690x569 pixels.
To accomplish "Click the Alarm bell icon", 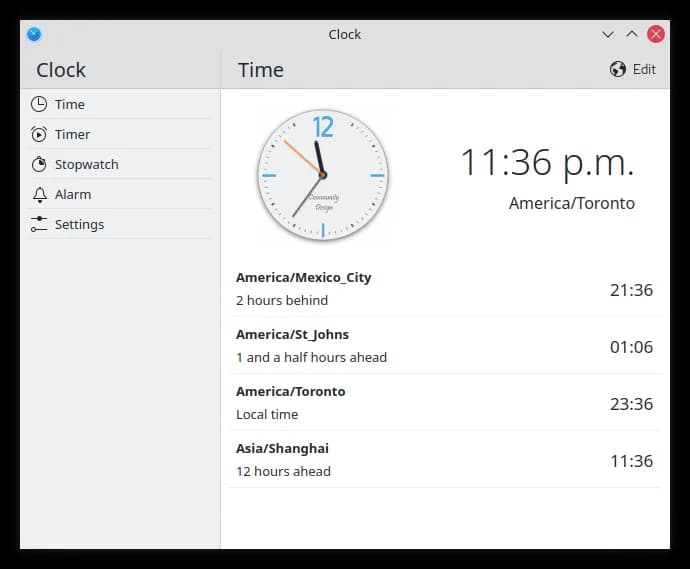I will [39, 194].
